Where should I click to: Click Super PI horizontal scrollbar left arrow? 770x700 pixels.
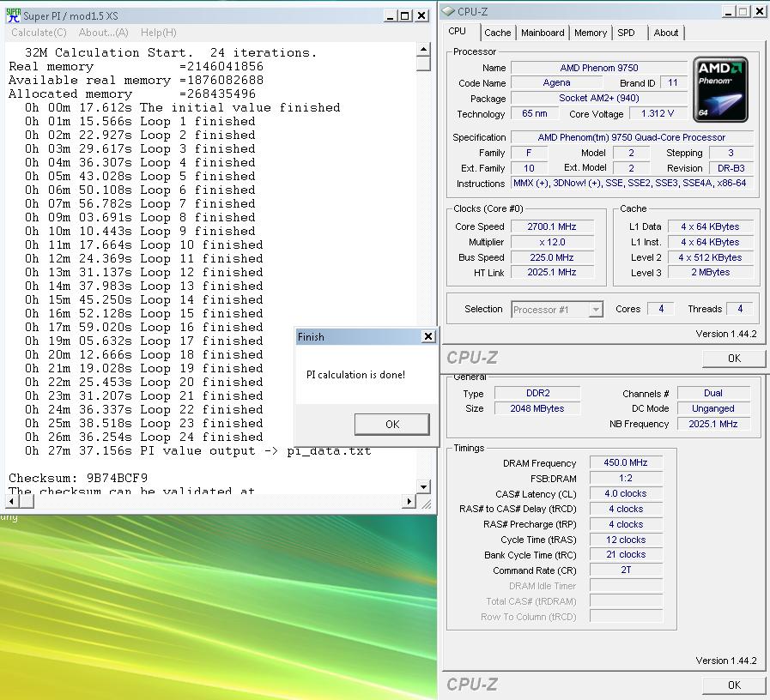[12, 501]
